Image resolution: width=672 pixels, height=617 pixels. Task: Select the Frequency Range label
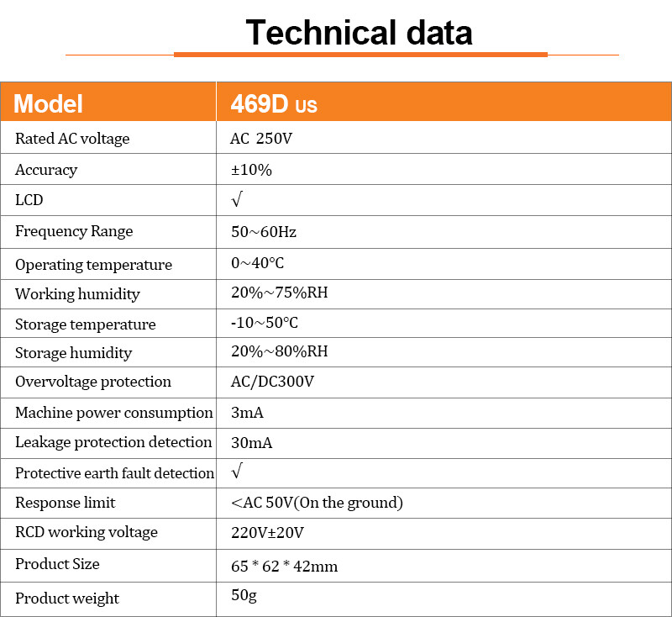[74, 231]
